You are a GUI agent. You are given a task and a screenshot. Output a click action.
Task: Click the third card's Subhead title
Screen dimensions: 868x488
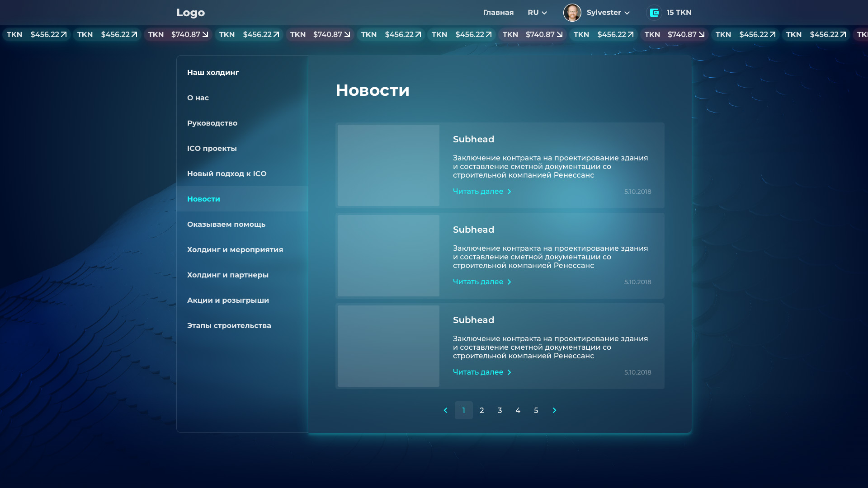pyautogui.click(x=473, y=320)
